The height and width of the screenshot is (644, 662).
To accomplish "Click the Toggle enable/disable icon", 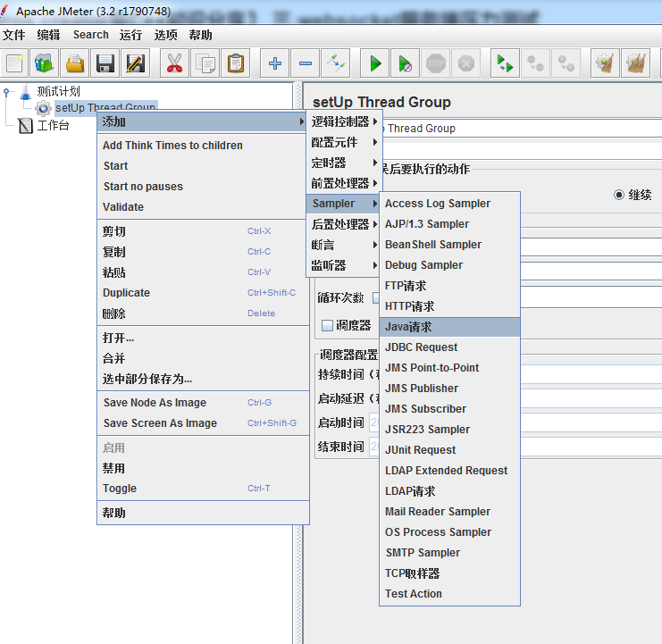I will coord(336,63).
